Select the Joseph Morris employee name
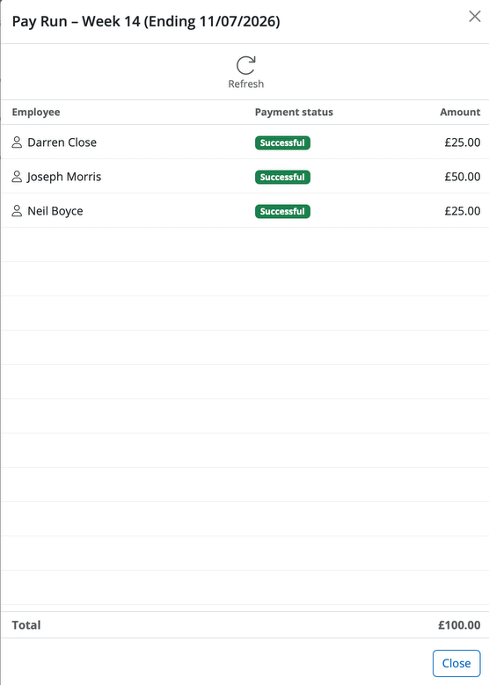The width and height of the screenshot is (490, 686). pos(64,177)
